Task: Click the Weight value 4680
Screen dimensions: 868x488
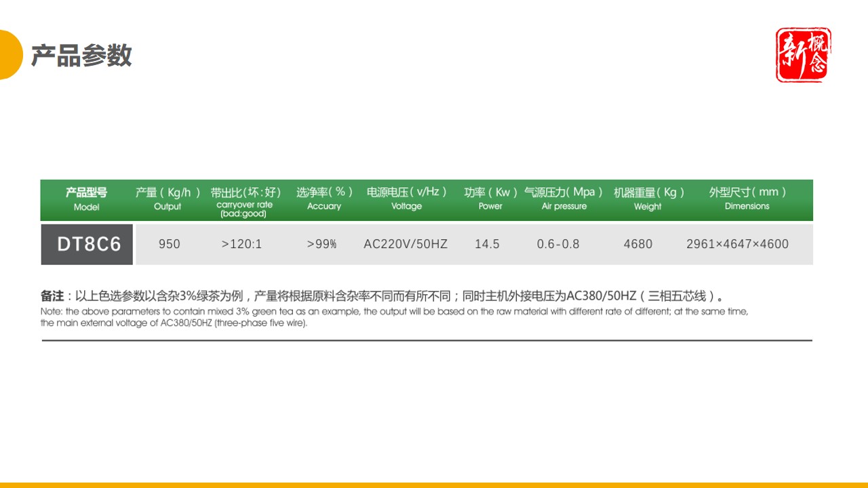Action: click(x=638, y=244)
